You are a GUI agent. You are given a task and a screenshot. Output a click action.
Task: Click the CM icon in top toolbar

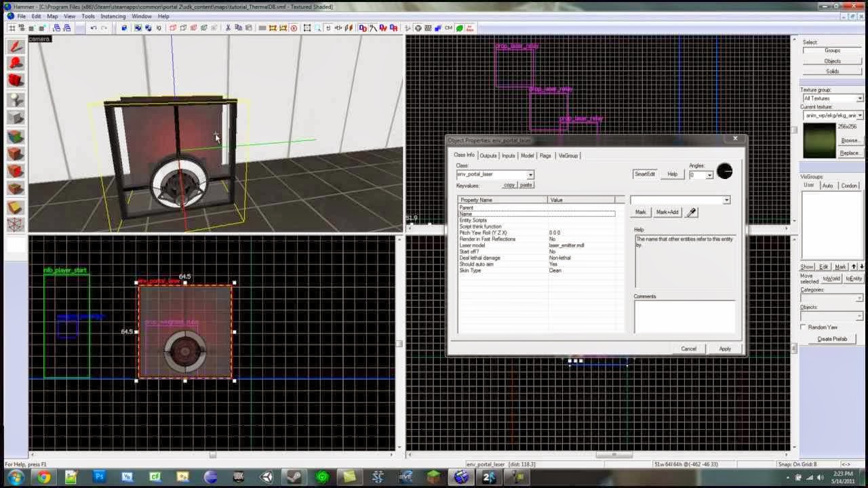[449, 28]
